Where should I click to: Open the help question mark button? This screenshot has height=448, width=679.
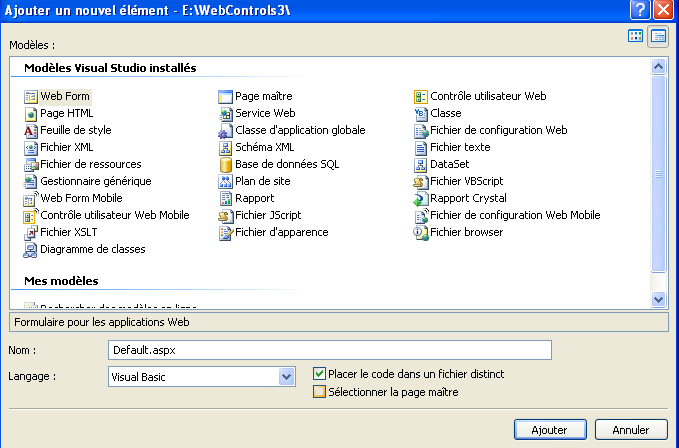click(640, 9)
